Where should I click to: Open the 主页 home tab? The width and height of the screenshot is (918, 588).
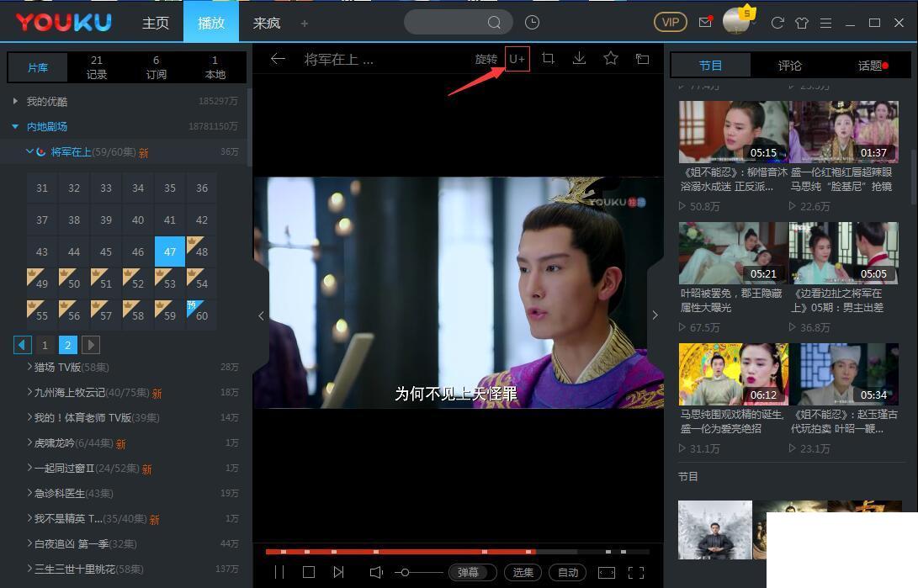coord(155,23)
